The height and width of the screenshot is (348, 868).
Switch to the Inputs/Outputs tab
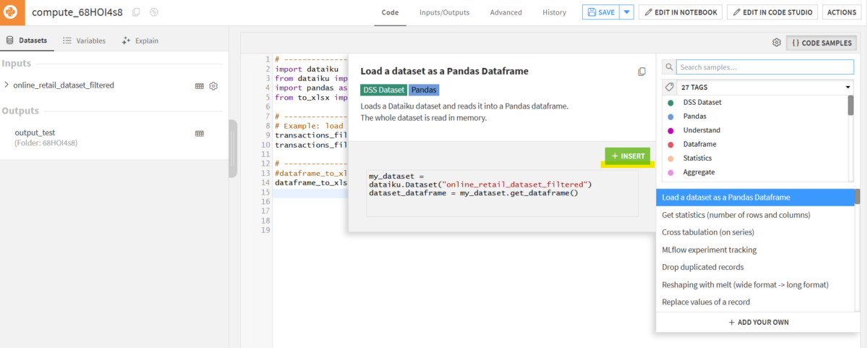click(444, 12)
